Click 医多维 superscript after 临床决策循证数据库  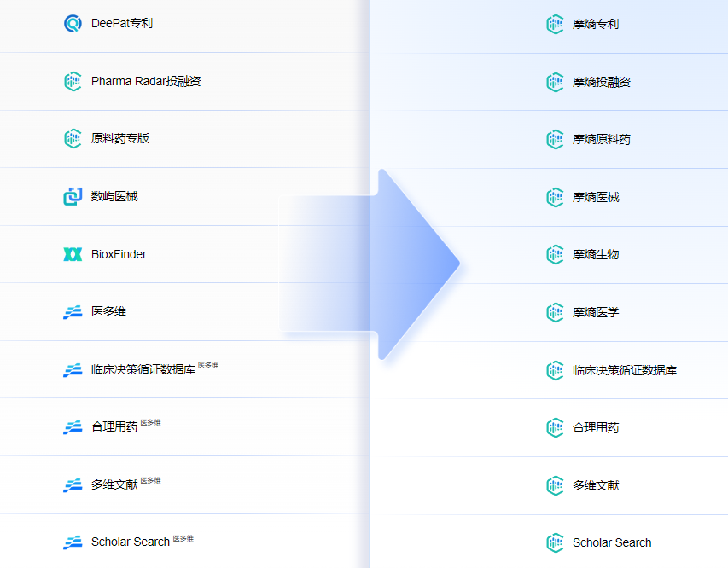pos(208,365)
